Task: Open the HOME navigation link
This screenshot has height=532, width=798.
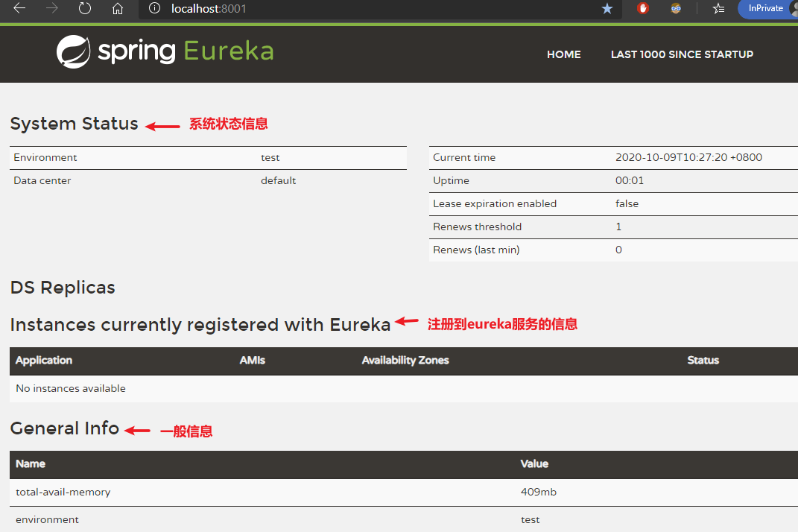Action: click(563, 54)
